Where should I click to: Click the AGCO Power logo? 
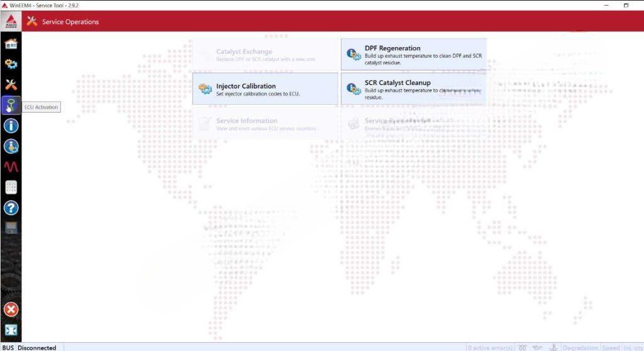[x=11, y=22]
